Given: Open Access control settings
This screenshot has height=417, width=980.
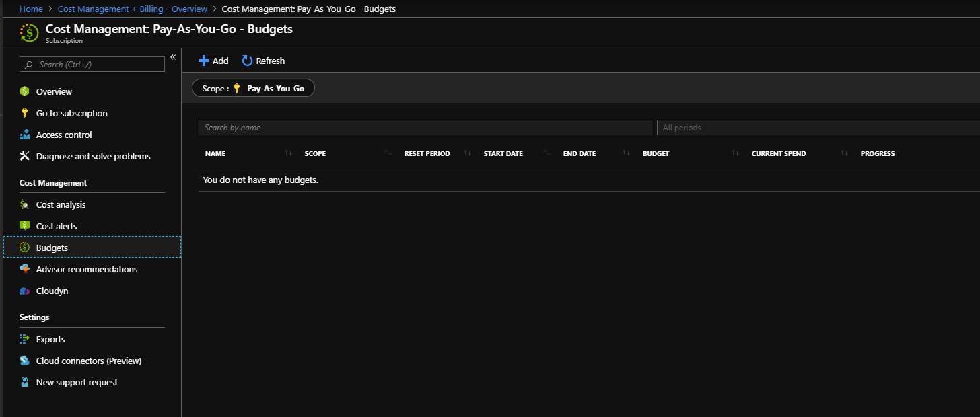Looking at the screenshot, I should (x=63, y=134).
